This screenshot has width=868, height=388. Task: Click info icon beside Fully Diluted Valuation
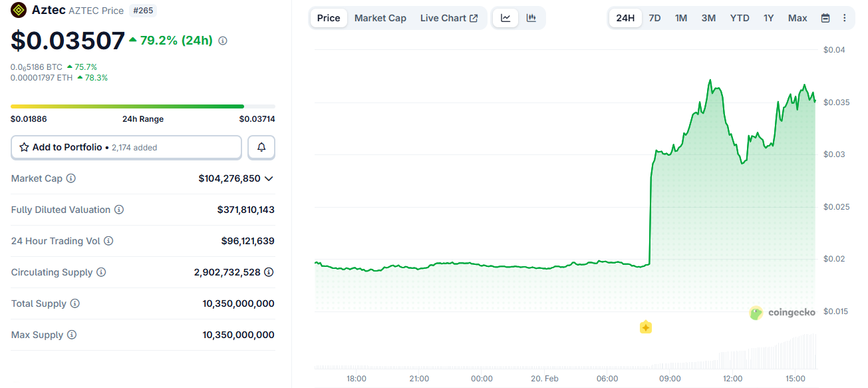[119, 210]
